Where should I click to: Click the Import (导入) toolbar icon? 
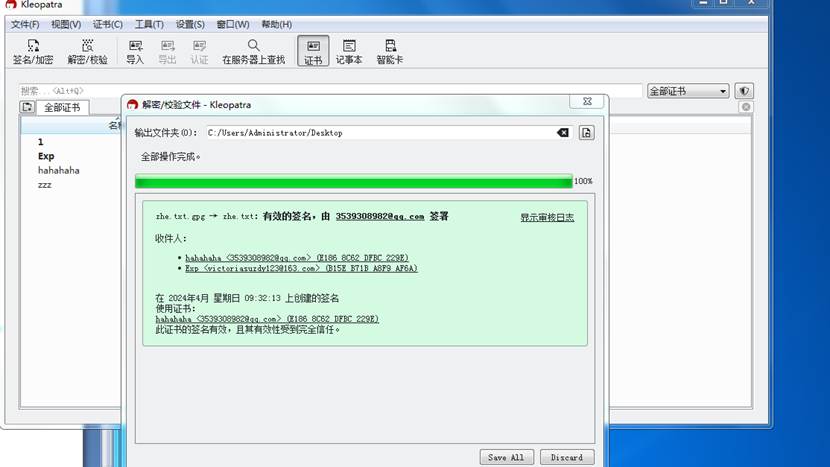click(x=135, y=51)
